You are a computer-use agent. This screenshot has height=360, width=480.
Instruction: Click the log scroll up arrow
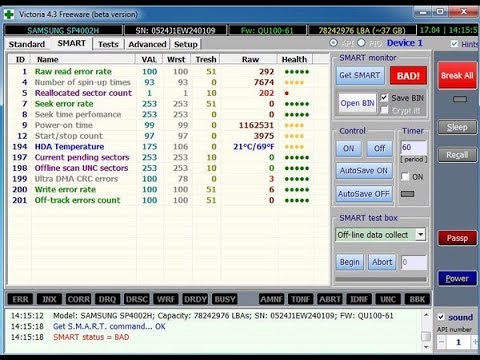point(426,315)
